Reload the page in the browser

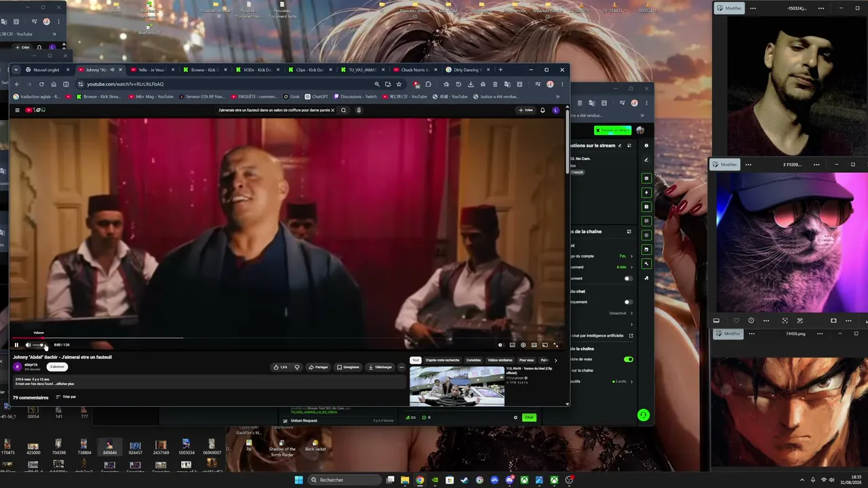(x=41, y=84)
